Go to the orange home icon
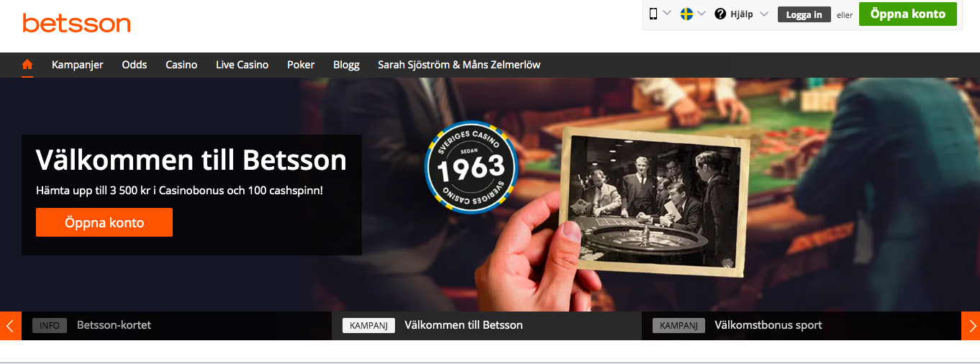This screenshot has height=364, width=980. point(27,65)
